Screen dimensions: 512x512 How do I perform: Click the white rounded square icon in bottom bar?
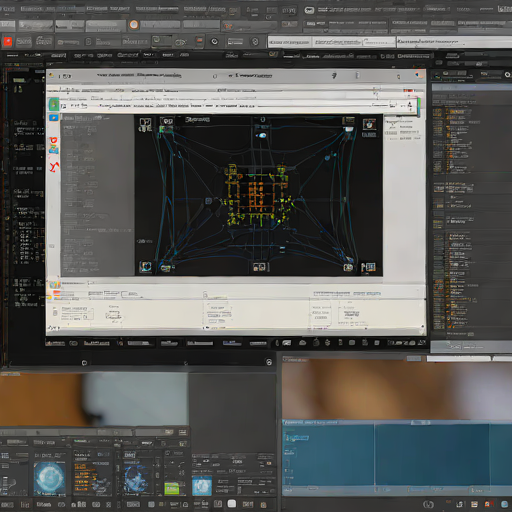tap(232, 504)
